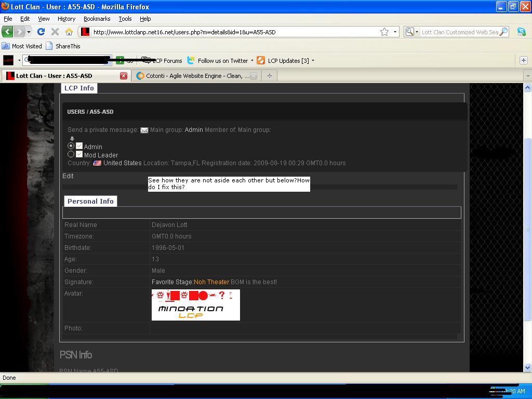The width and height of the screenshot is (532, 399).
Task: Click the Edit link under user info
Action: 68,176
